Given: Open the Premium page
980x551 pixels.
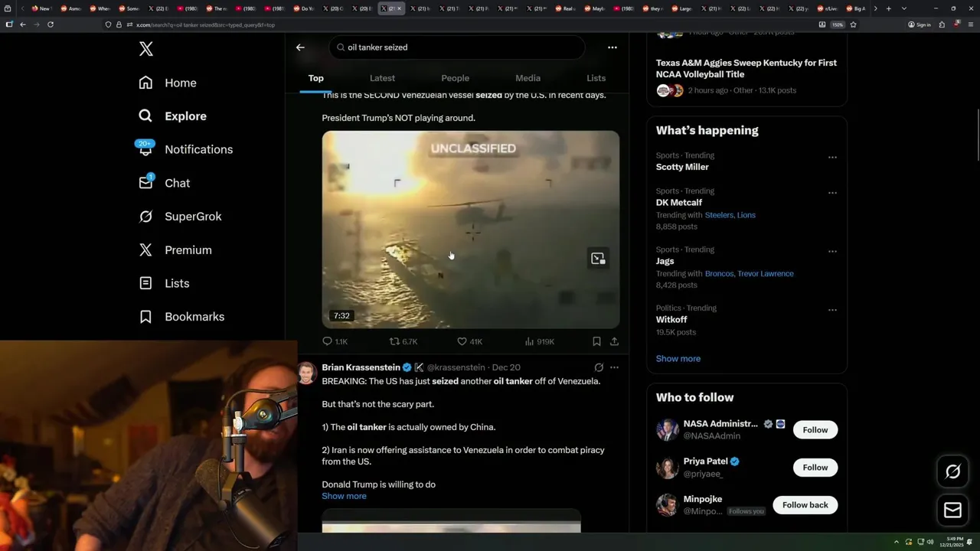Looking at the screenshot, I should point(175,250).
